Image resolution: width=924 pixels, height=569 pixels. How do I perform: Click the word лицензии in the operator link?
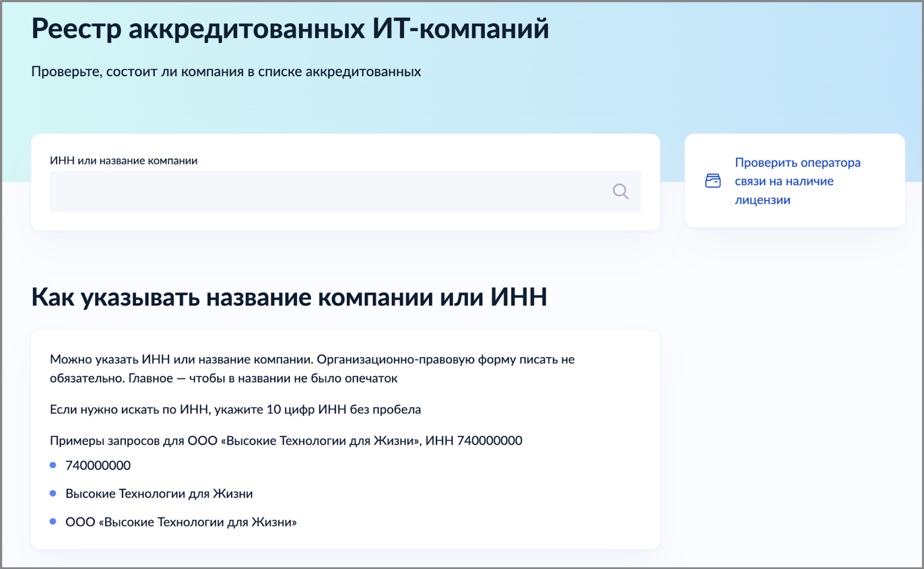(x=762, y=200)
